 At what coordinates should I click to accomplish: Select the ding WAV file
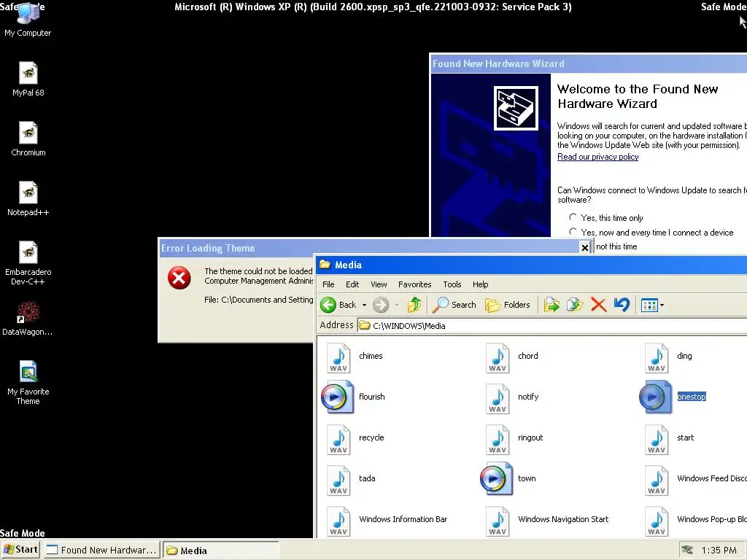tap(668, 357)
